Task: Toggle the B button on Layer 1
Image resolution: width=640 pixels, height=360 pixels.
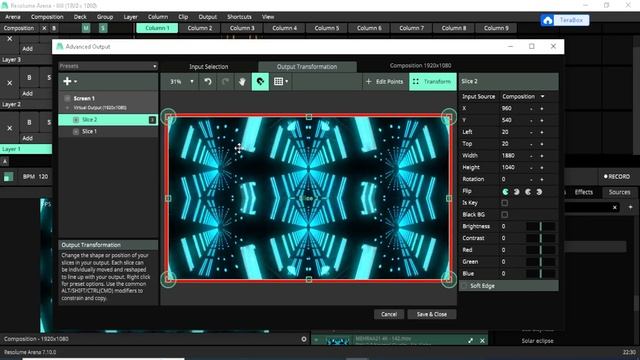Action: pos(29,122)
